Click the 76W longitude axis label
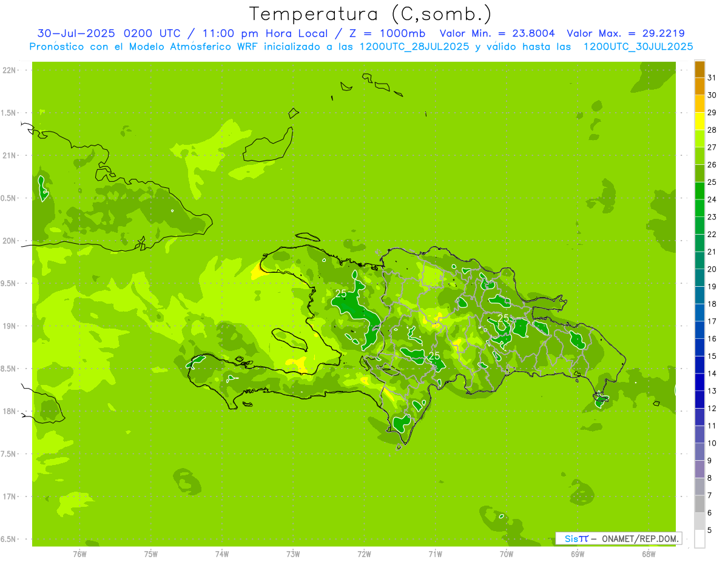The height and width of the screenshot is (562, 728). click(79, 554)
